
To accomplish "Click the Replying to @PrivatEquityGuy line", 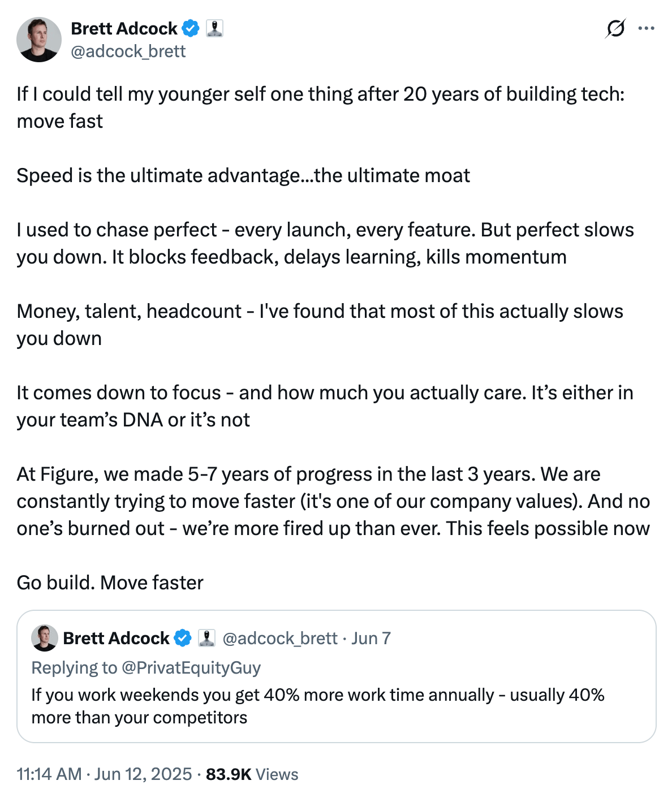I will pos(146,668).
